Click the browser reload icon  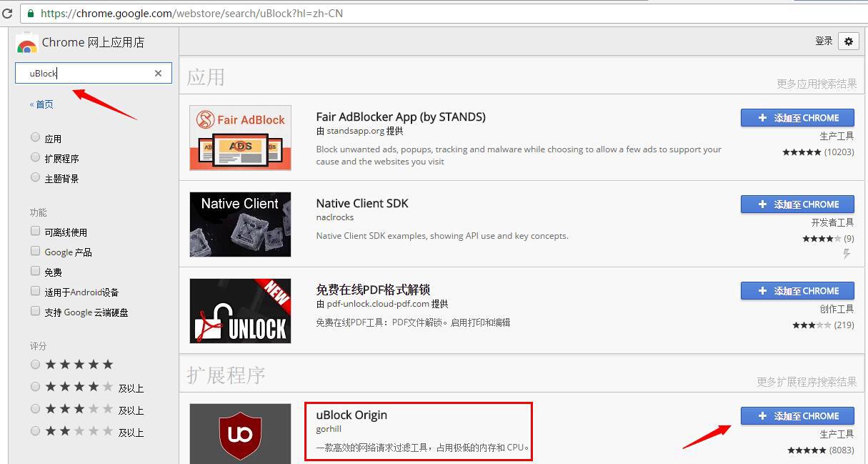click(x=6, y=13)
